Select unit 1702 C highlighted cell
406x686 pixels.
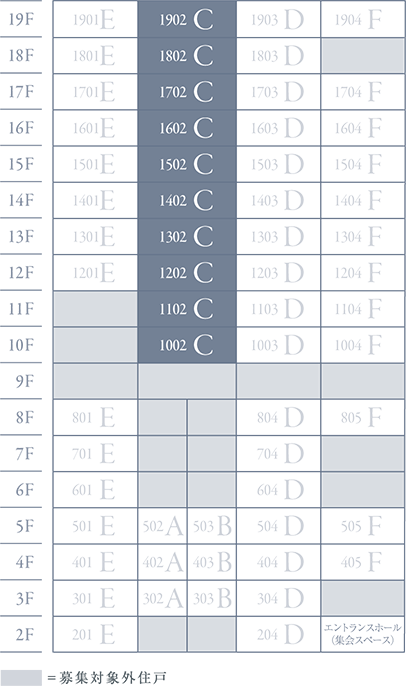pyautogui.click(x=187, y=92)
